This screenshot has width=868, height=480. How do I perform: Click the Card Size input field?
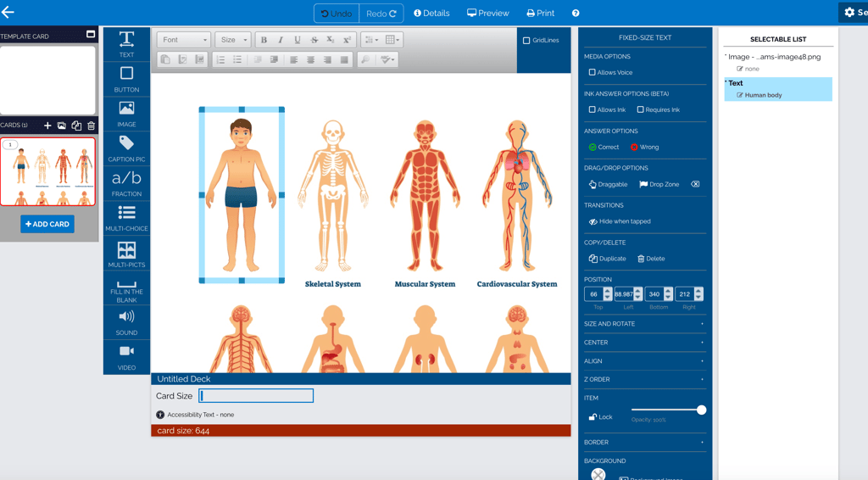256,396
